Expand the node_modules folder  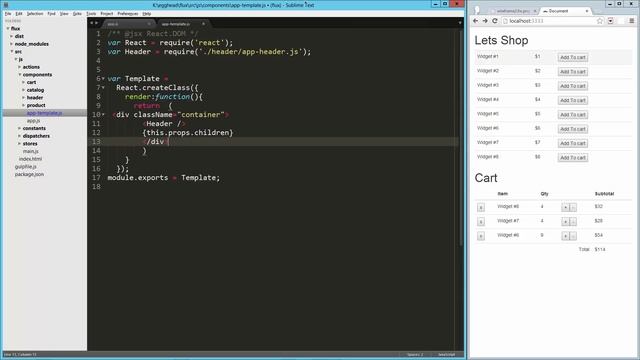tap(11, 44)
